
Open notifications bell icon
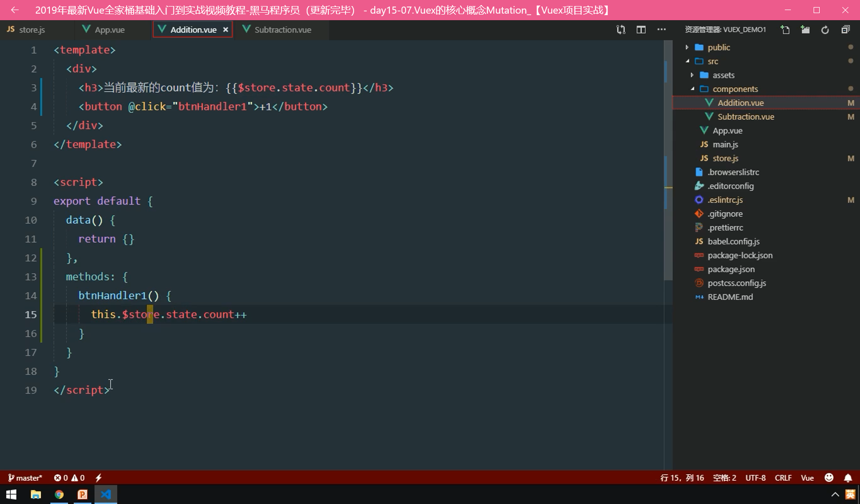pos(848,478)
